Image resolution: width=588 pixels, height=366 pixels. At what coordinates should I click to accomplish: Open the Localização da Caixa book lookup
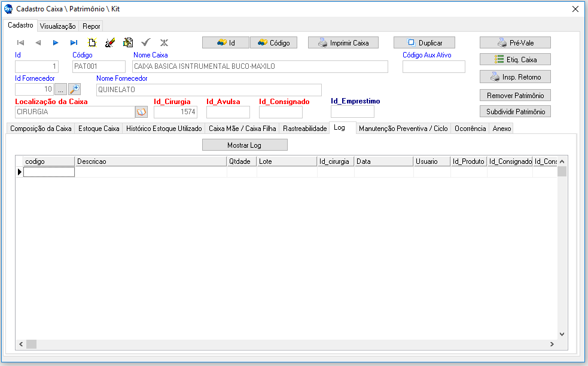141,112
